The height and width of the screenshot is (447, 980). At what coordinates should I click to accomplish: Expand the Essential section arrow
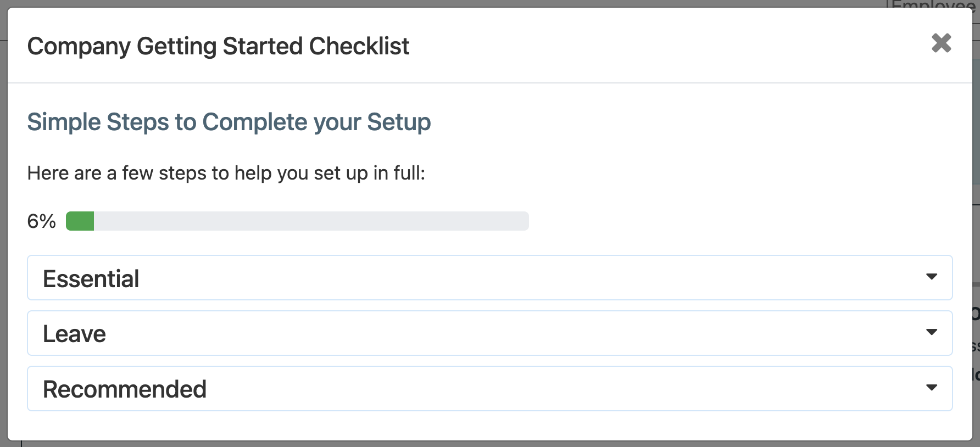932,277
